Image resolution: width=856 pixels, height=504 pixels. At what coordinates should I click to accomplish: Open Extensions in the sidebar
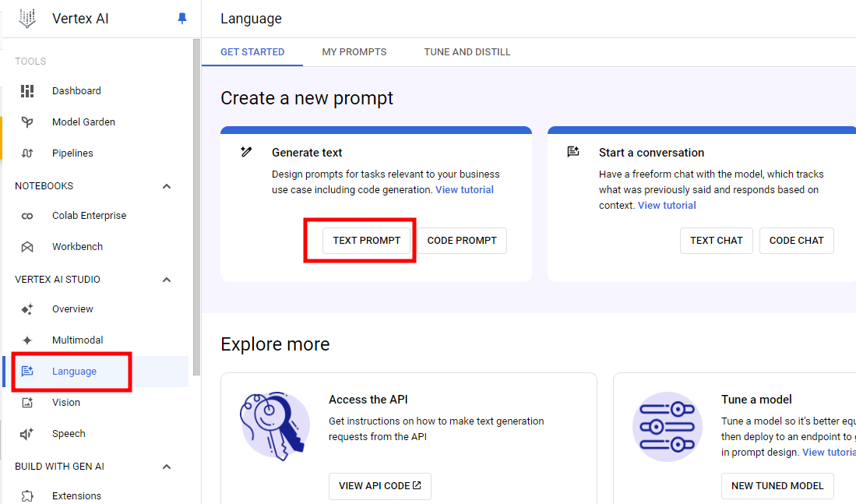[77, 495]
